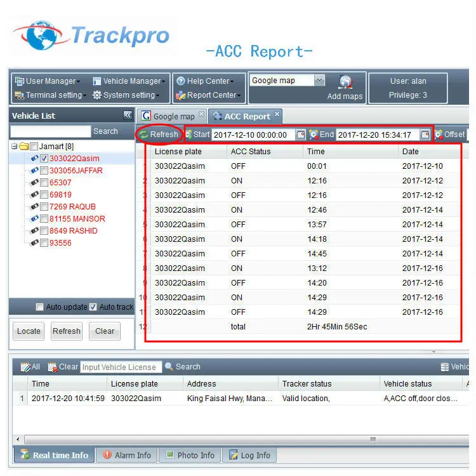This screenshot has width=476, height=476.
Task: Click Search in the Vehicle List panel
Action: (105, 131)
